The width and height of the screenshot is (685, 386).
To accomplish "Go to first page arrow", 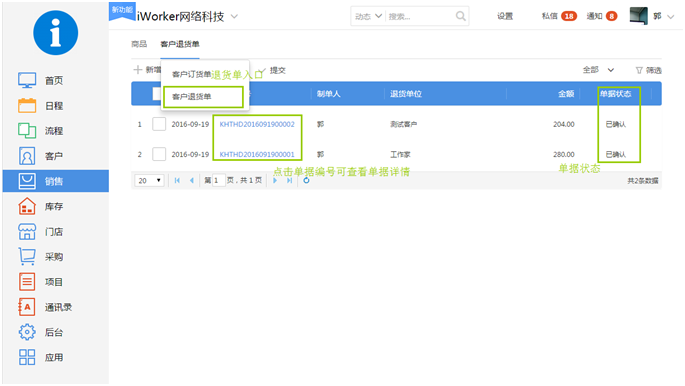I will click(x=177, y=180).
